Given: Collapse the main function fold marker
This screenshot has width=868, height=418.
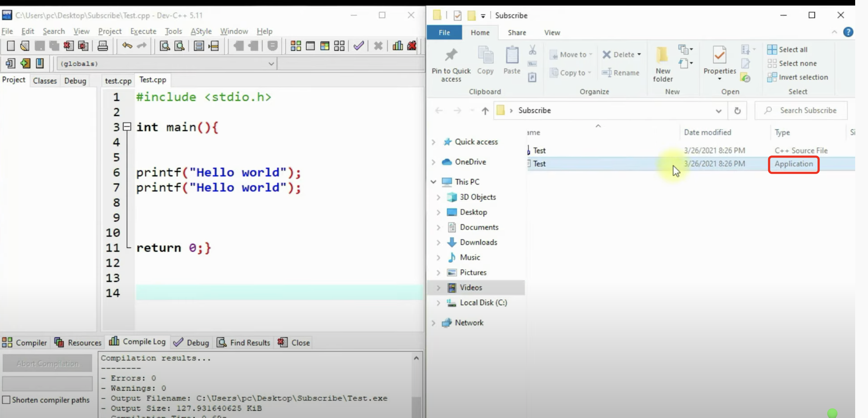Looking at the screenshot, I should [127, 127].
